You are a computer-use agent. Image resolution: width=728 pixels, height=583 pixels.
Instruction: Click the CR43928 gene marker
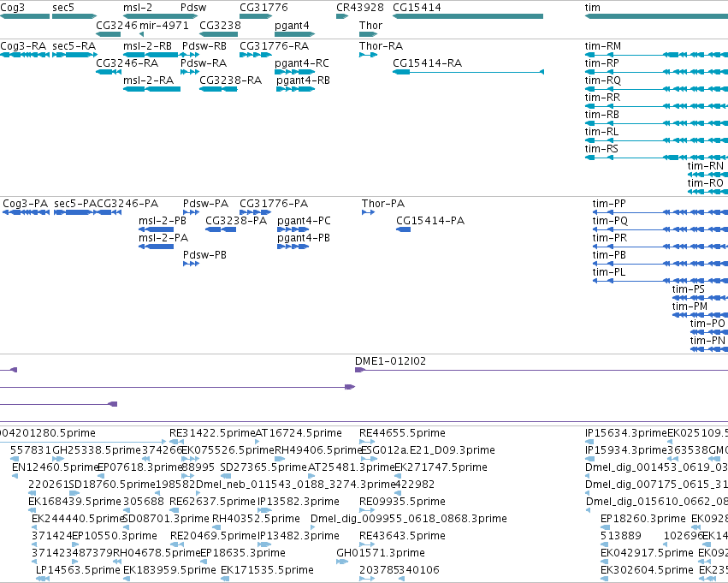pyautogui.click(x=342, y=16)
